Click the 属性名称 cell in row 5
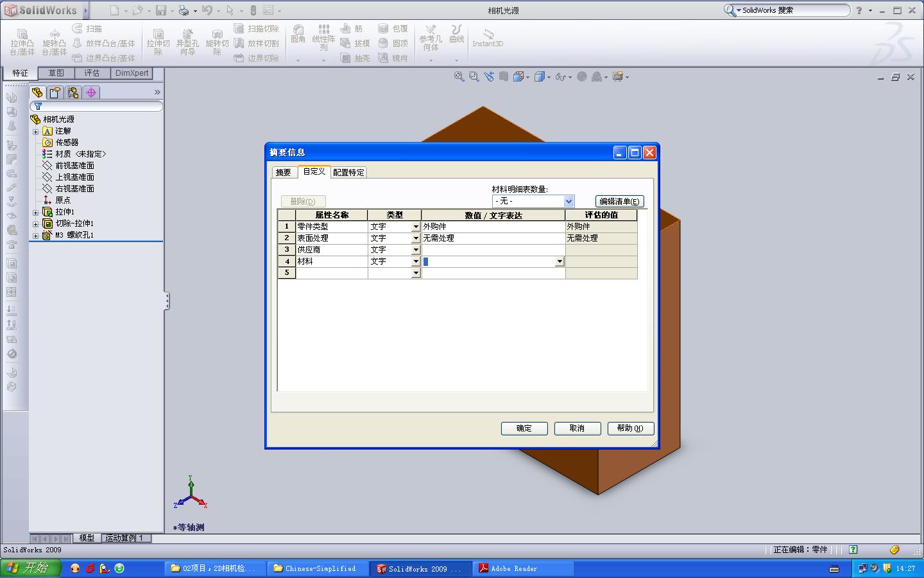Image resolution: width=924 pixels, height=578 pixels. (x=331, y=273)
